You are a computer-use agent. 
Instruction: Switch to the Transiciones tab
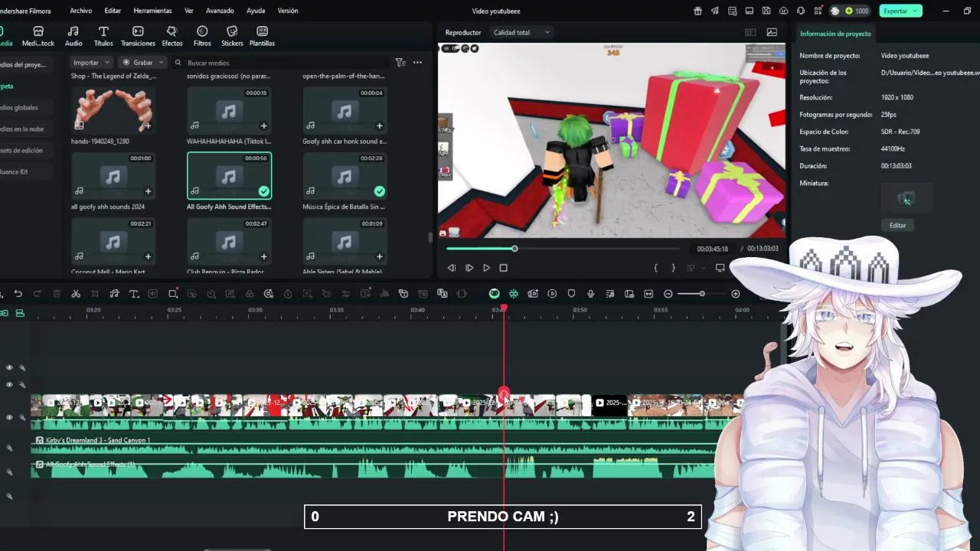point(138,36)
